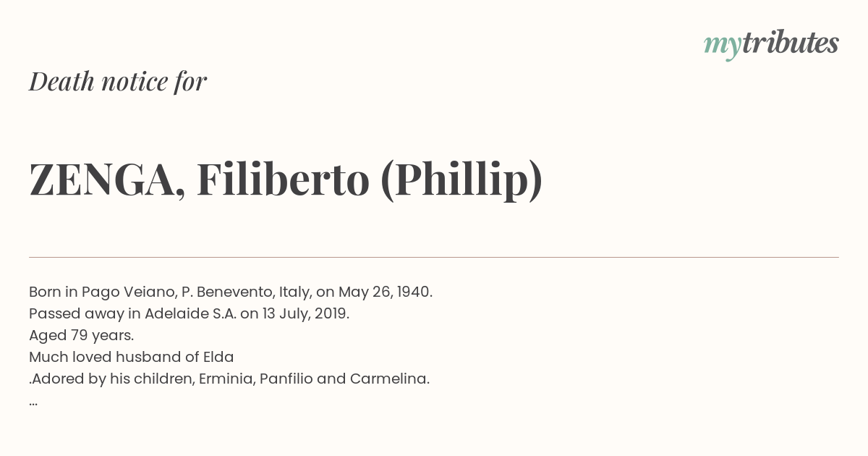Select the name ZENGA, Filiberto (Phillip)
868x456 pixels.
click(x=286, y=180)
